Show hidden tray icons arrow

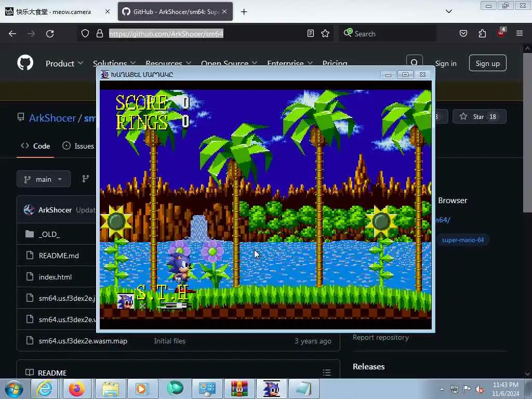point(442,389)
